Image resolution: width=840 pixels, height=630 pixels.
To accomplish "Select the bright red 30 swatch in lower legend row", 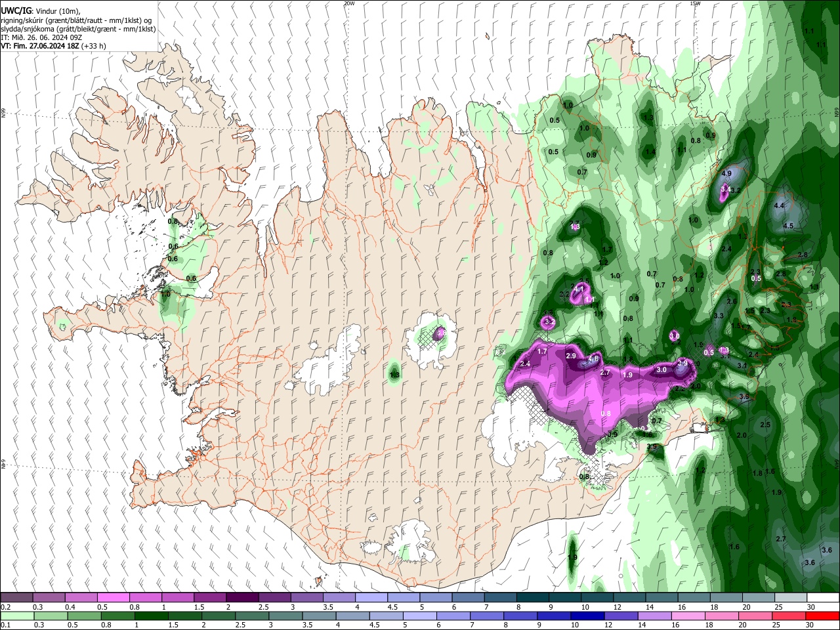I will 823,616.
